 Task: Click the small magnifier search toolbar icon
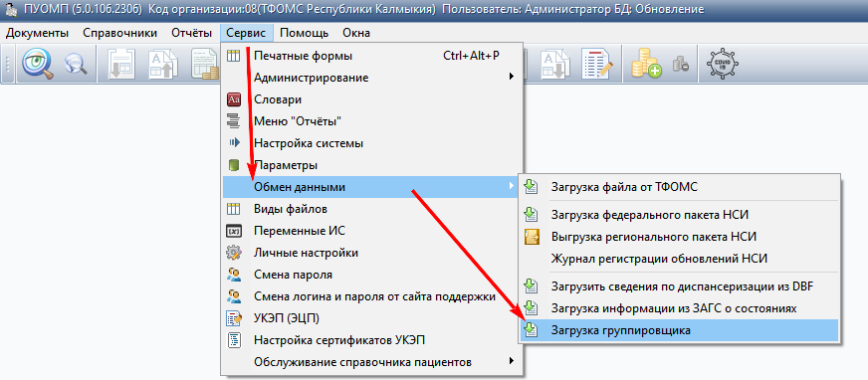76,65
